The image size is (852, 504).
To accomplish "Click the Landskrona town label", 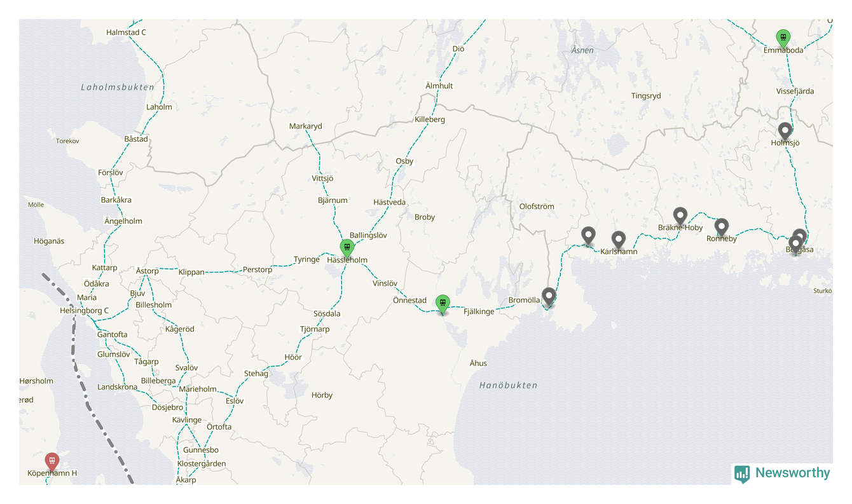I will coord(117,387).
